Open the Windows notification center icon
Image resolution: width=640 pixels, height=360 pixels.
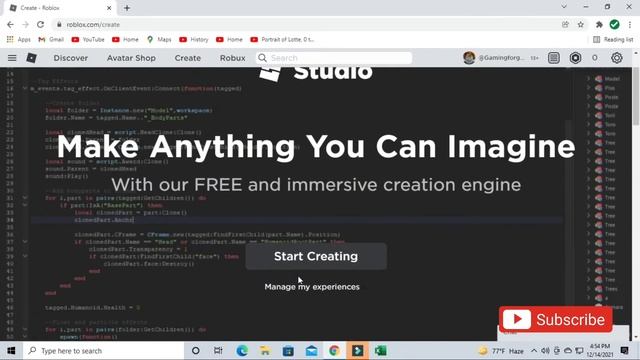(x=624, y=351)
